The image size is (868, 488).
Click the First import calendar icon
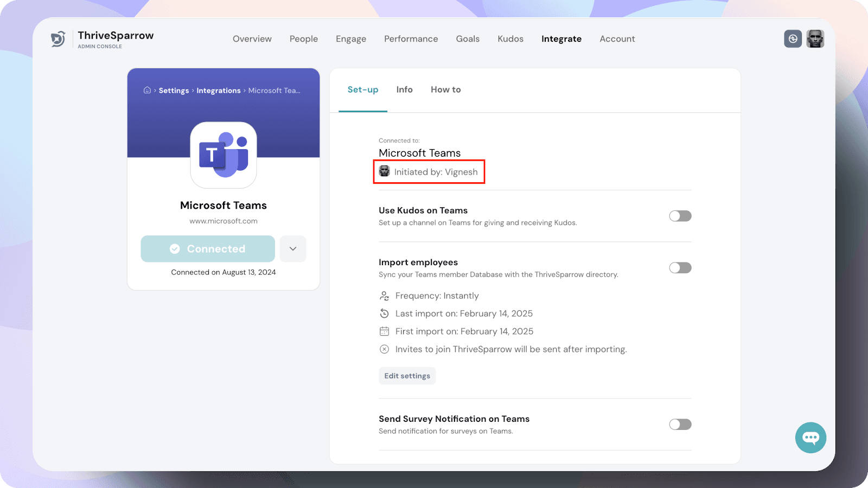tap(384, 331)
